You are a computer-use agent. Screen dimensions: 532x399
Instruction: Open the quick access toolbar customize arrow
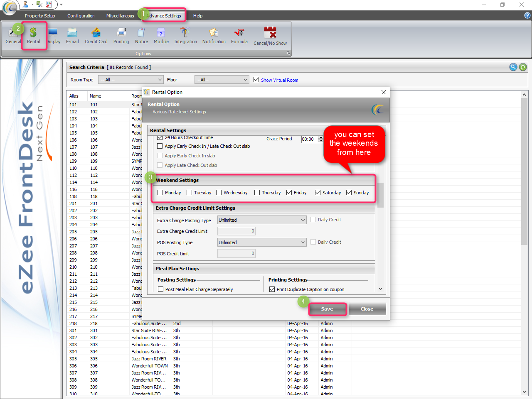[x=61, y=4]
